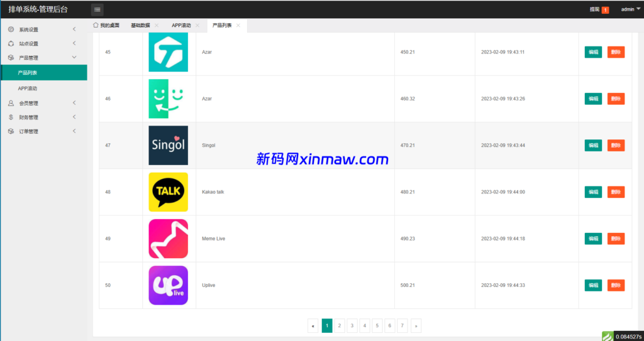Go to page 4 in pagination
Screen dimensions: 644x341
(x=364, y=326)
